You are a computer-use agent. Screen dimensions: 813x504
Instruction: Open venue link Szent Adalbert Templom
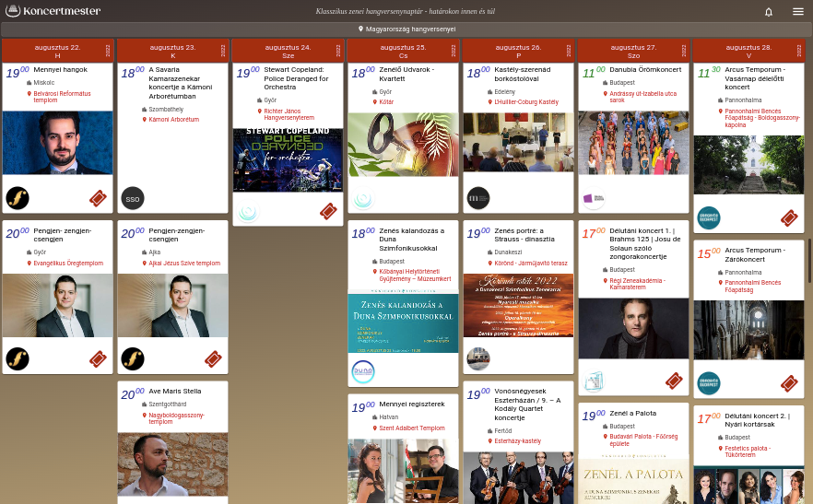[412, 428]
